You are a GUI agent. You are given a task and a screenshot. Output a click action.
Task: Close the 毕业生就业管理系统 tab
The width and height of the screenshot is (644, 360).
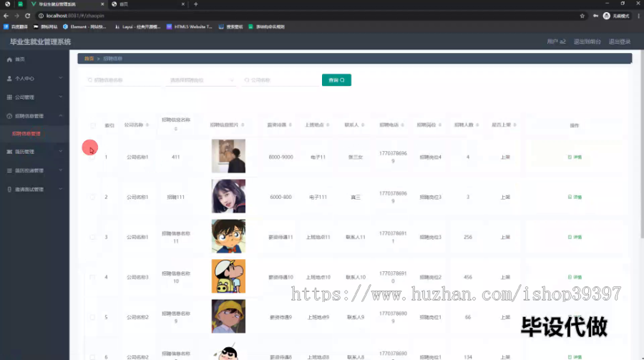102,4
